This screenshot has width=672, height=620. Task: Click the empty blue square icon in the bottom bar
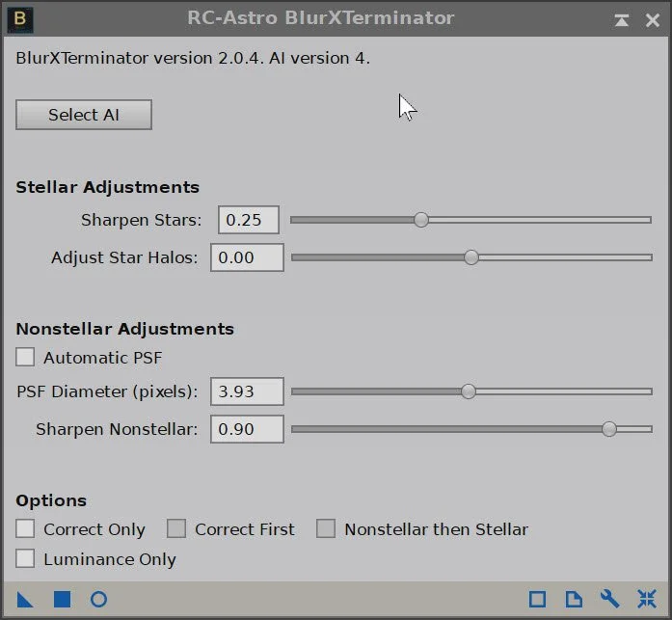pyautogui.click(x=537, y=600)
